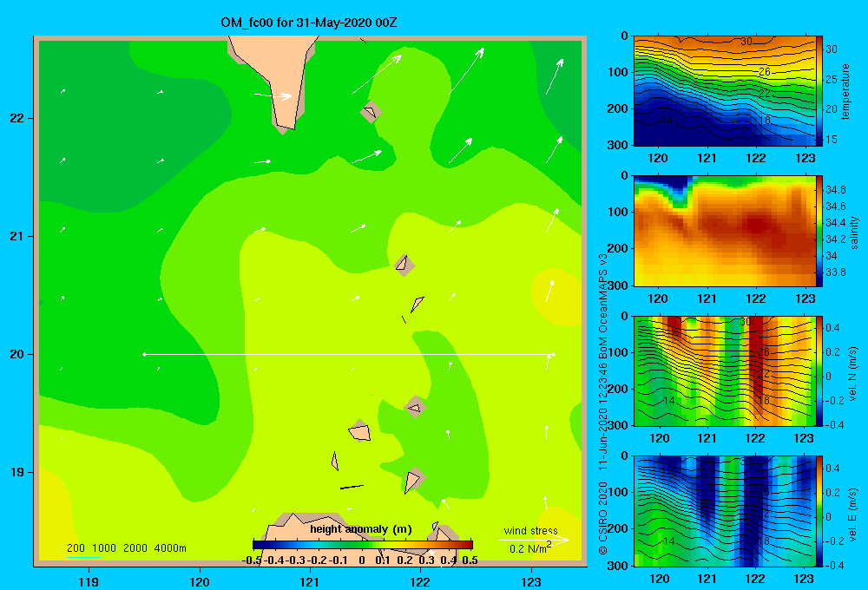Click the west endpoint of the section line
The width and height of the screenshot is (868, 590).
click(x=144, y=354)
